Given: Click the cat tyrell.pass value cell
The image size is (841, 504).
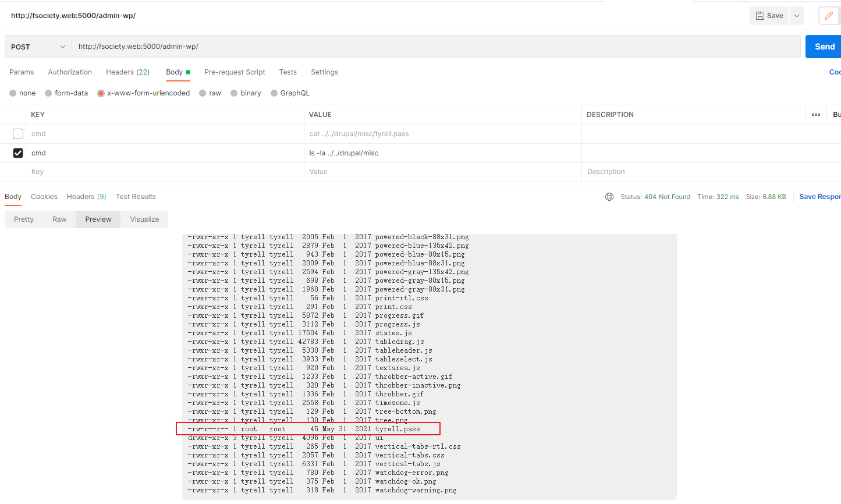Looking at the screenshot, I should pos(443,134).
